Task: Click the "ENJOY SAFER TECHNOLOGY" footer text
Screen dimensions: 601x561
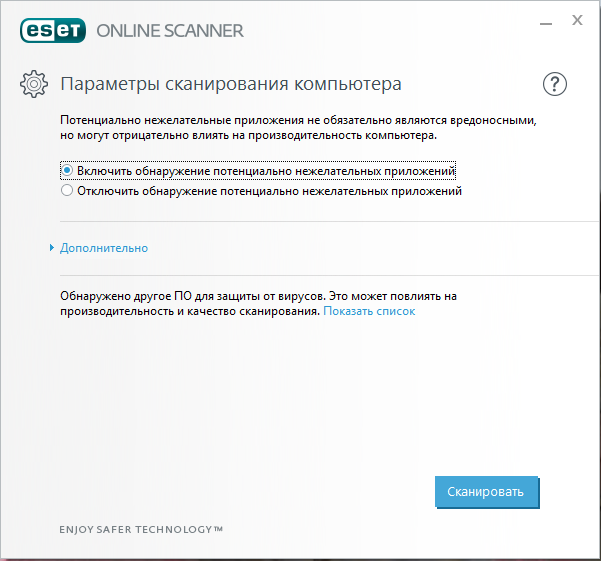Action: 141,530
